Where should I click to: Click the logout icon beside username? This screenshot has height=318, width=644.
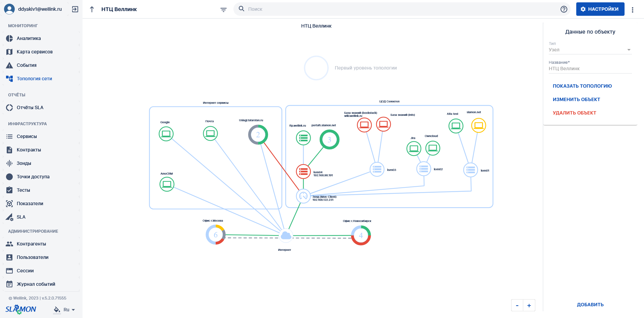75,9
